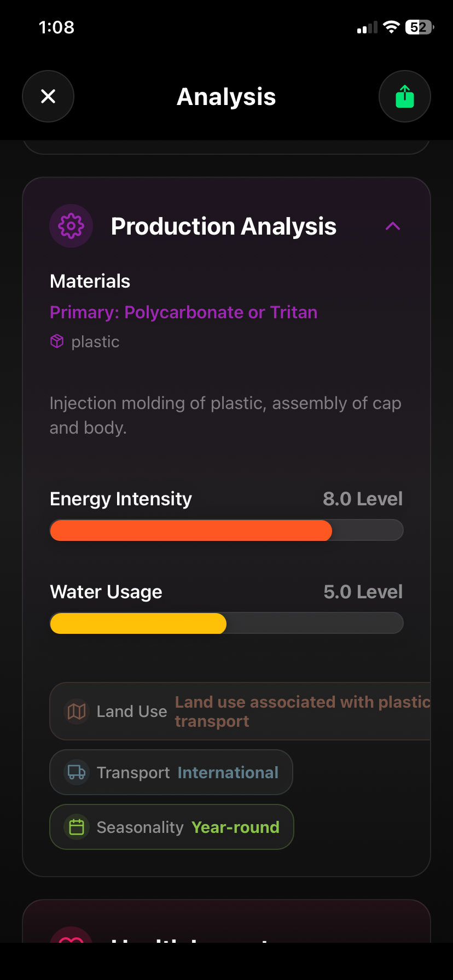Tap the Production Analysis header title
The width and height of the screenshot is (453, 980).
click(x=223, y=226)
